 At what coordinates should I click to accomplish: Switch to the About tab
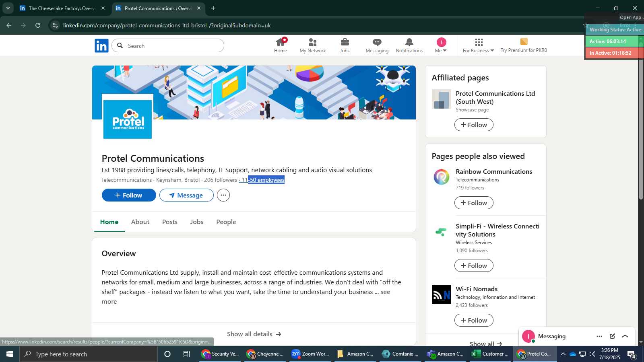coord(140,222)
